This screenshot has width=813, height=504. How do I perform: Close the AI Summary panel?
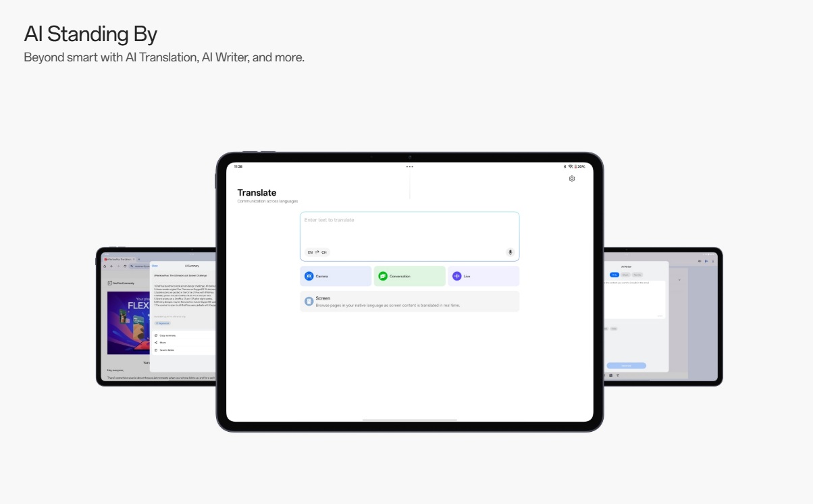coord(155,266)
